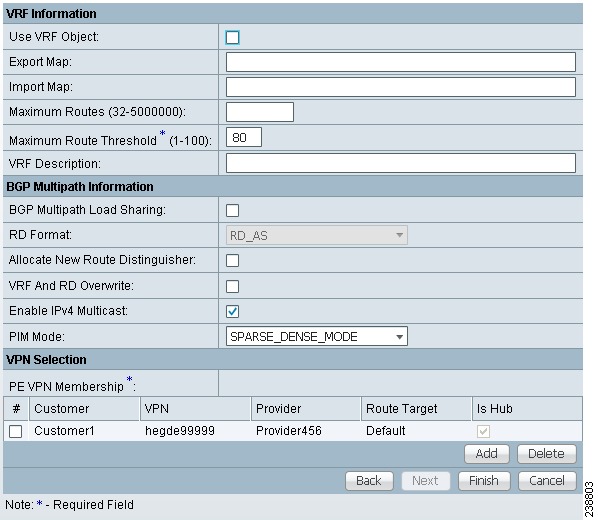Image resolution: width=598 pixels, height=520 pixels.
Task: Open the RD Format dropdown
Action: click(317, 235)
